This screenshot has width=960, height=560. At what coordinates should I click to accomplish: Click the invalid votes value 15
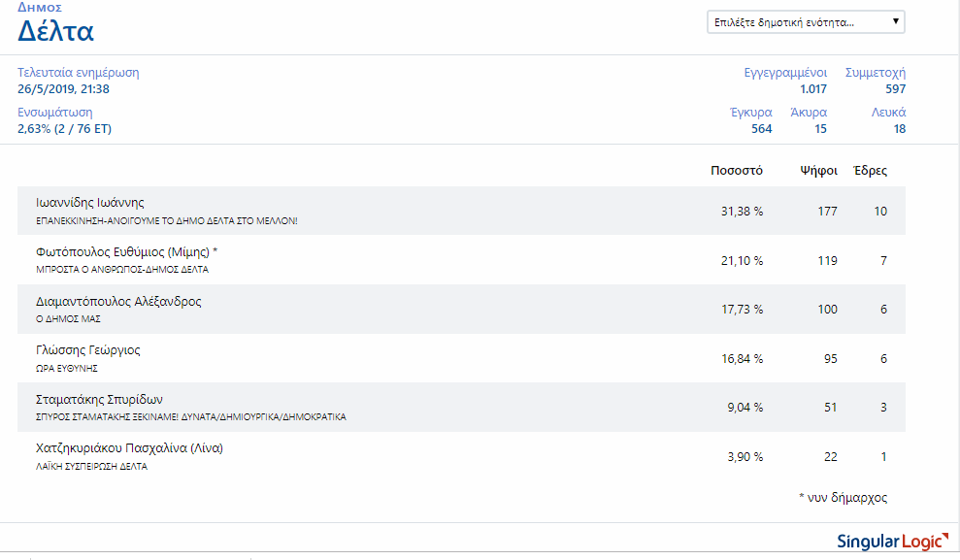[x=820, y=129]
